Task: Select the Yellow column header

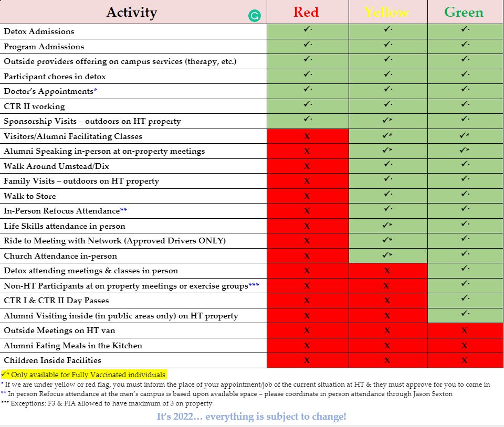Action: click(x=387, y=12)
